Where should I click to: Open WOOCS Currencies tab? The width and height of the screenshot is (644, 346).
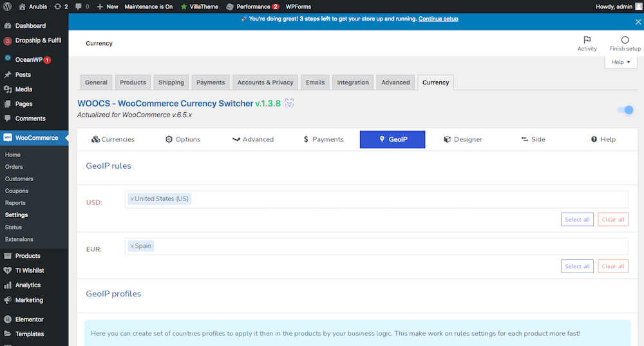pos(113,139)
